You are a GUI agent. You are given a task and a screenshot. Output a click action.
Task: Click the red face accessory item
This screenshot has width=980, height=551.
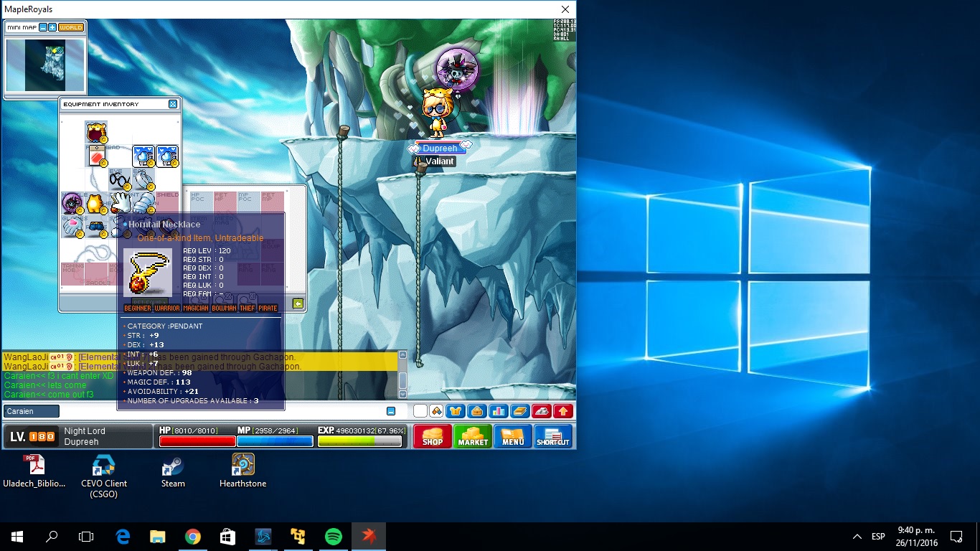[97, 156]
